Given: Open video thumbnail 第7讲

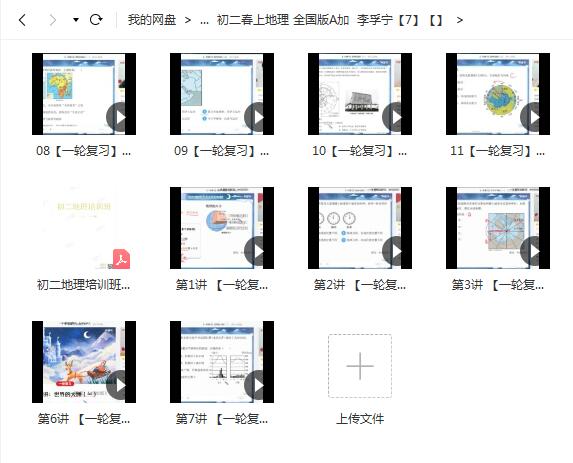Looking at the screenshot, I should point(222,362).
